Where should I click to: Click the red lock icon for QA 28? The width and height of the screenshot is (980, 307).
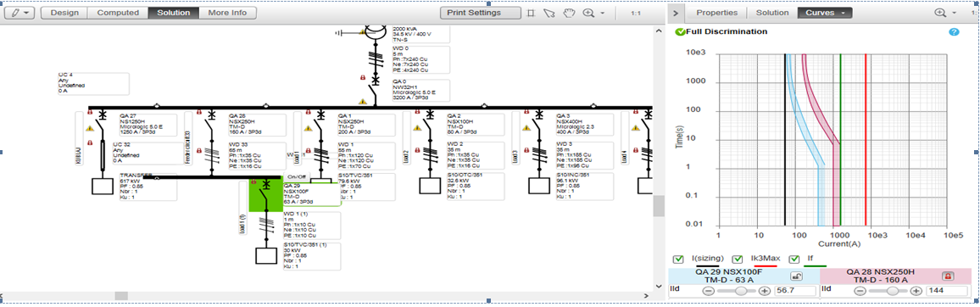[948, 276]
